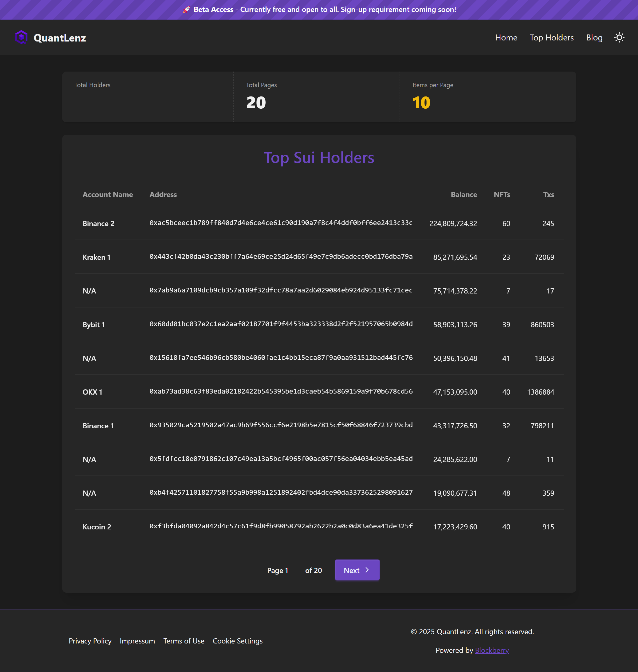Open the Terms of Use link
The width and height of the screenshot is (638, 672).
pos(184,641)
